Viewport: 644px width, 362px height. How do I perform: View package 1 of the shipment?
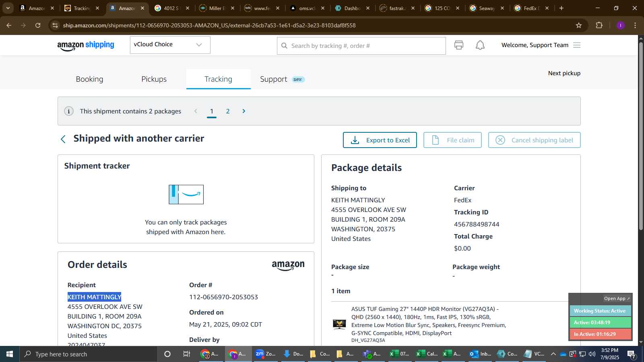pos(212,111)
